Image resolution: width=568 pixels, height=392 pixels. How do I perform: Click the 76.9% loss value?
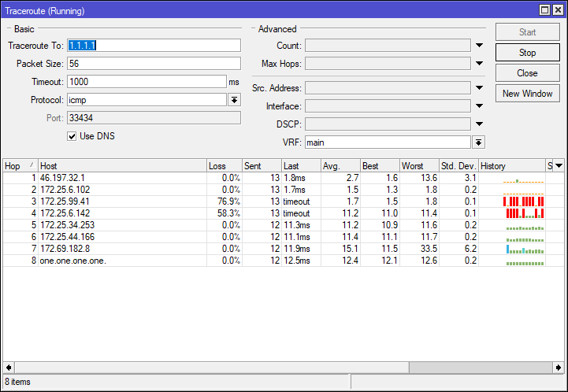[228, 202]
